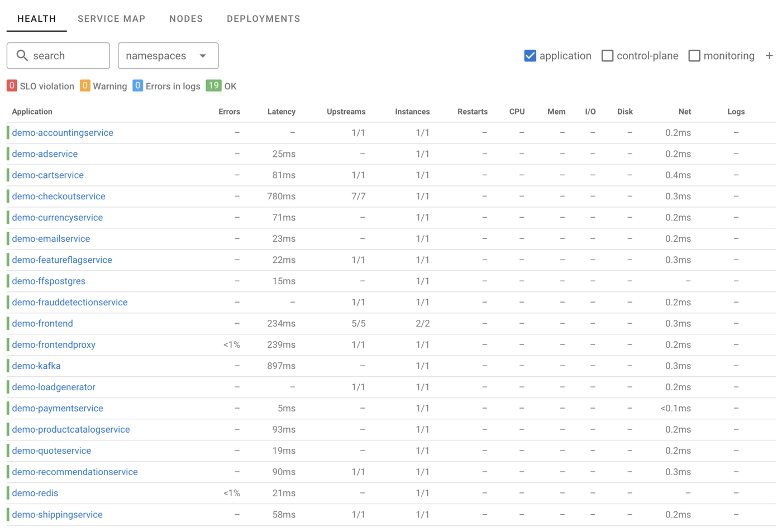Open demo-checkoutservice application link
The width and height of the screenshot is (782, 532).
[x=59, y=196]
